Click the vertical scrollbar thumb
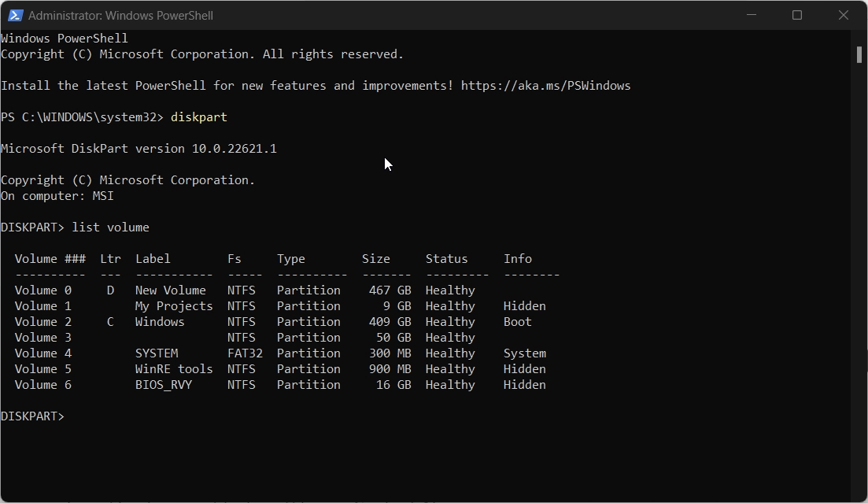Viewport: 868px width, 503px height. [859, 54]
